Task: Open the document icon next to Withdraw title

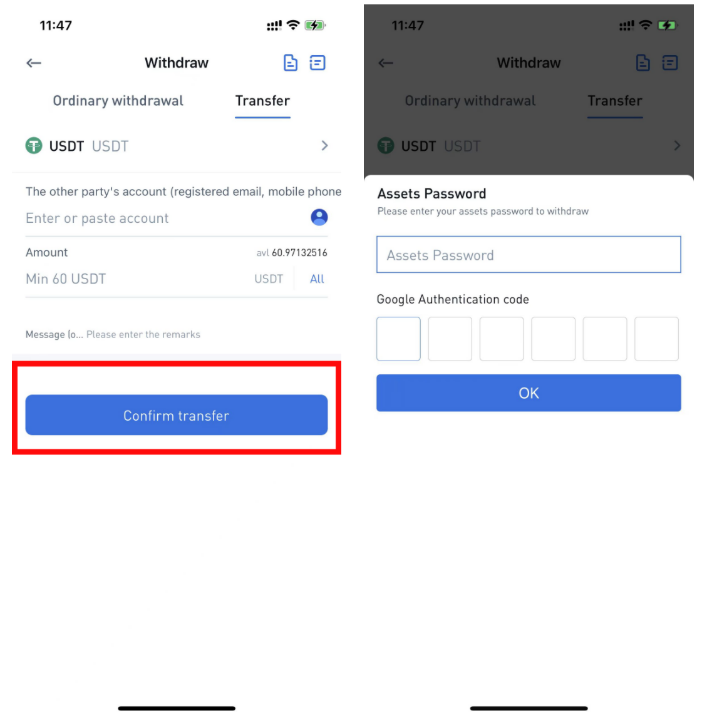Action: point(291,63)
